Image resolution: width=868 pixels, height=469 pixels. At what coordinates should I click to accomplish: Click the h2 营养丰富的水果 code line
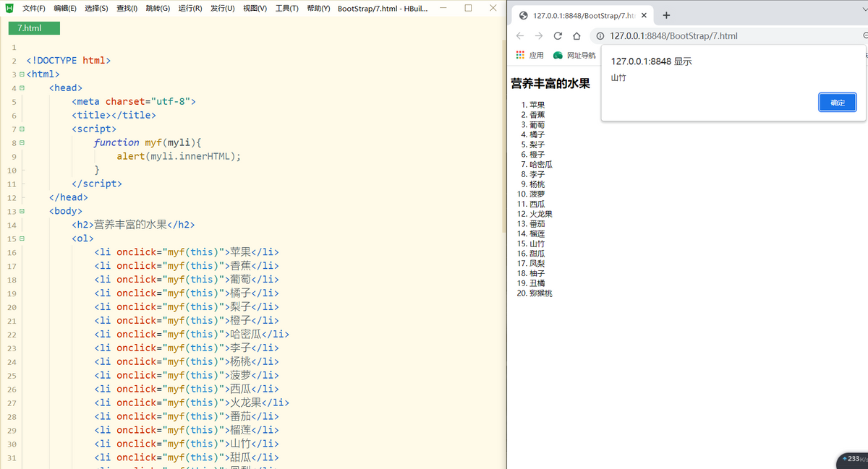click(x=133, y=225)
